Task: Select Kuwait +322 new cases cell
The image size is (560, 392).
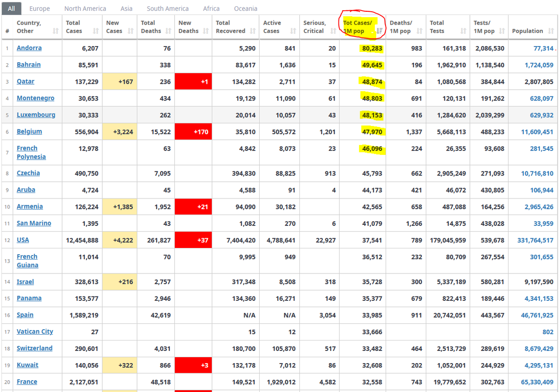Action: click(x=120, y=365)
